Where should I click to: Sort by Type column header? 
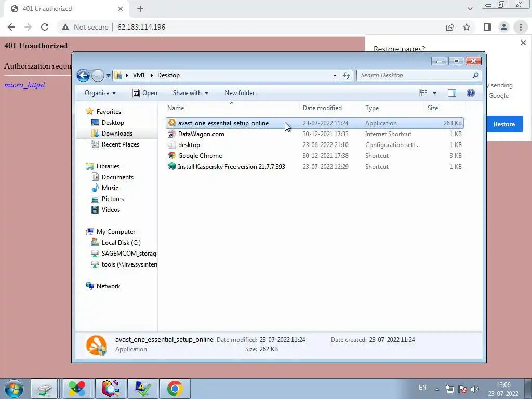pyautogui.click(x=372, y=108)
